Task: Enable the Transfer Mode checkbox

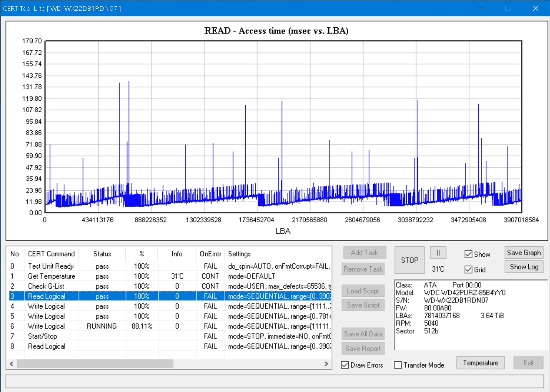Action: [398, 365]
